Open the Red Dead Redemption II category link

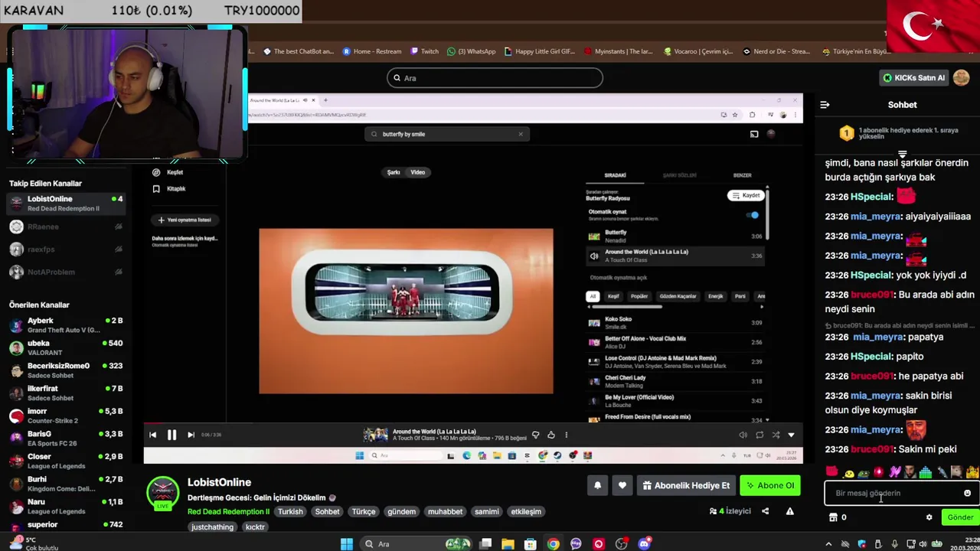coord(229,511)
